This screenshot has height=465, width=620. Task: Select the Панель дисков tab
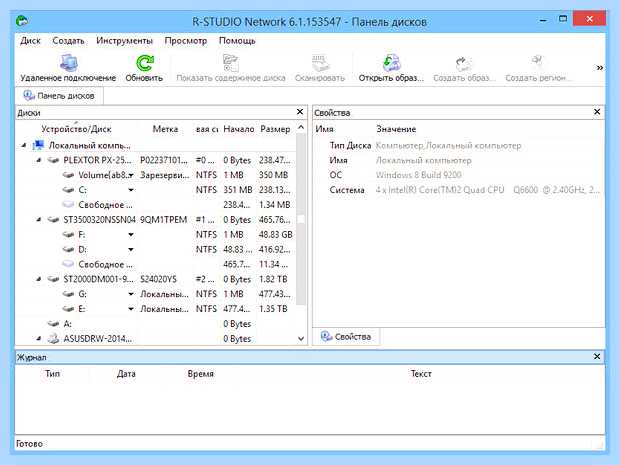[x=59, y=96]
